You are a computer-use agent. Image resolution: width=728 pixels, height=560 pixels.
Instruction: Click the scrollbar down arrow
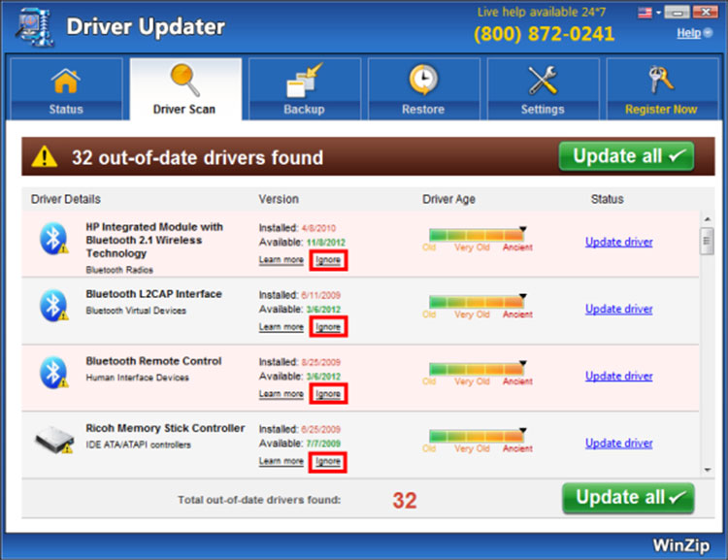coord(707,470)
